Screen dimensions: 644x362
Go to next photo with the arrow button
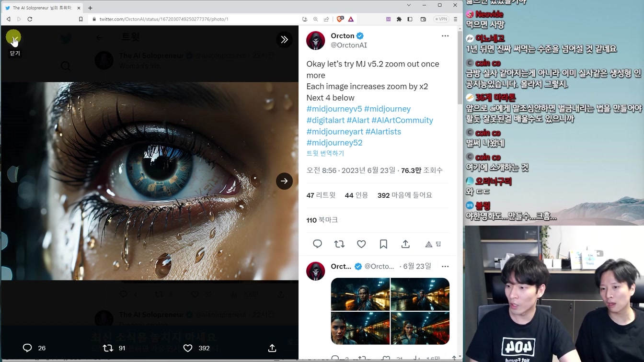284,181
